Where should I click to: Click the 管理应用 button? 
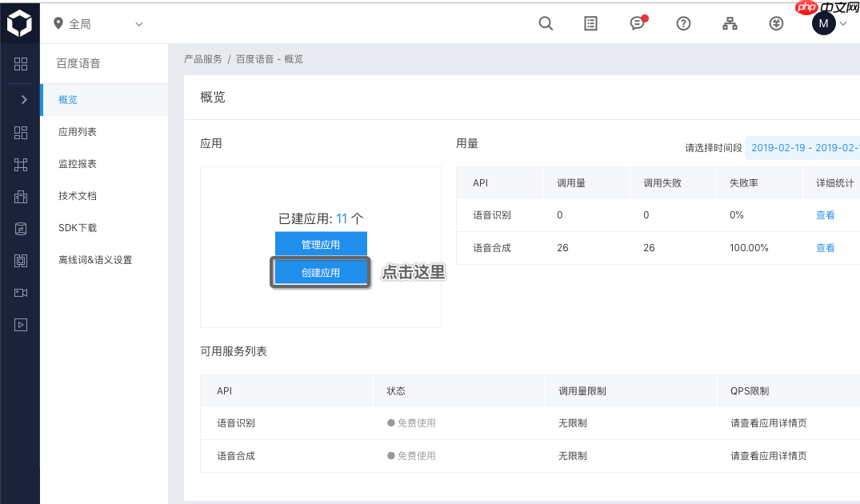320,243
